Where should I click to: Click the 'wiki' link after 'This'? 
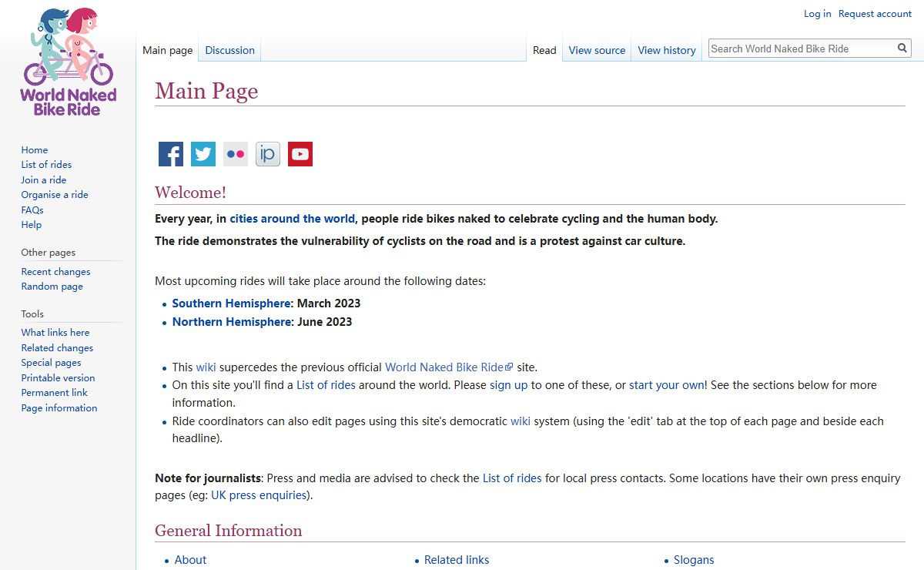point(206,367)
